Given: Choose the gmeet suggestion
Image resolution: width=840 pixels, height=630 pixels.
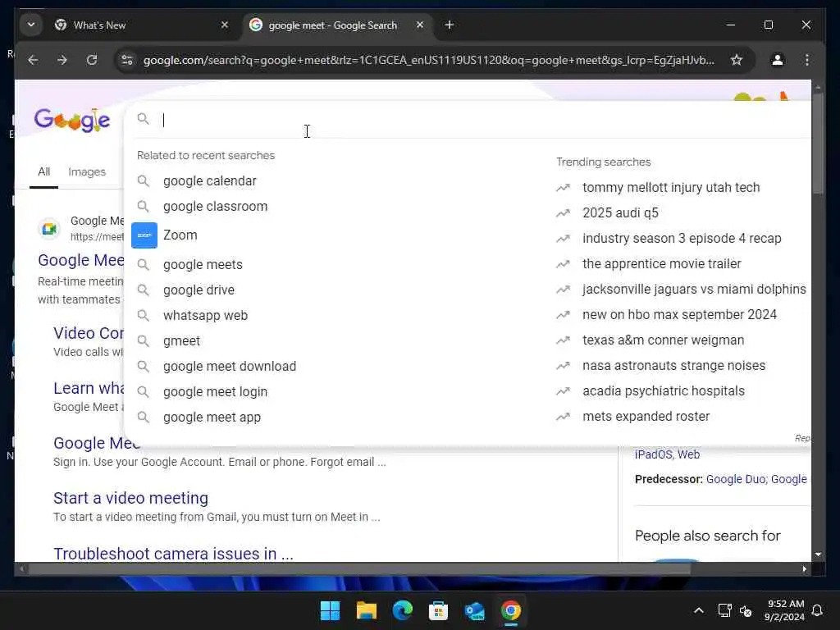Looking at the screenshot, I should (x=181, y=340).
